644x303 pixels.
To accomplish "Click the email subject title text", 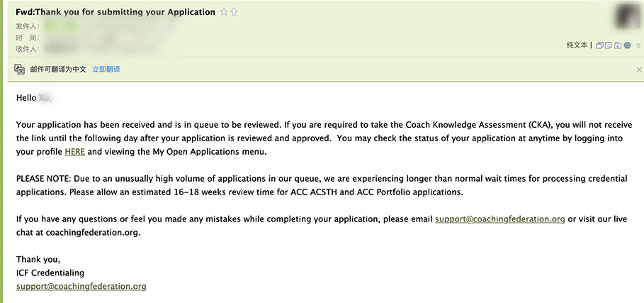I will [x=115, y=12].
